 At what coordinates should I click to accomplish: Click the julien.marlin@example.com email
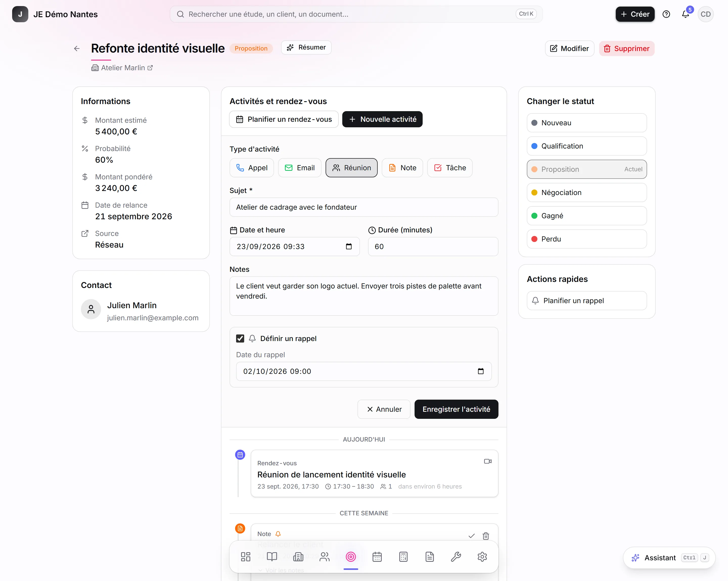[153, 318]
